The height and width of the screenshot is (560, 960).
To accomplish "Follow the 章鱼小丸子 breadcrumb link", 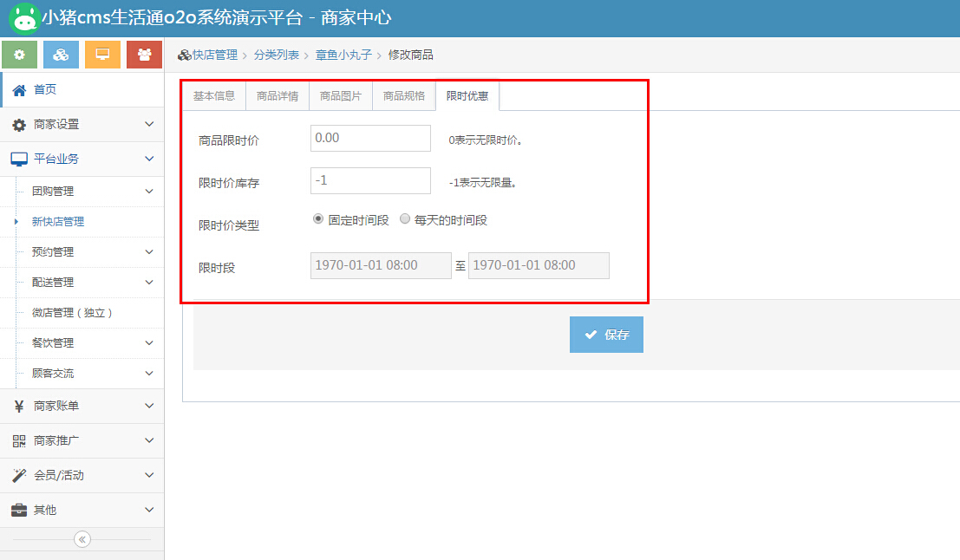I will [x=343, y=55].
